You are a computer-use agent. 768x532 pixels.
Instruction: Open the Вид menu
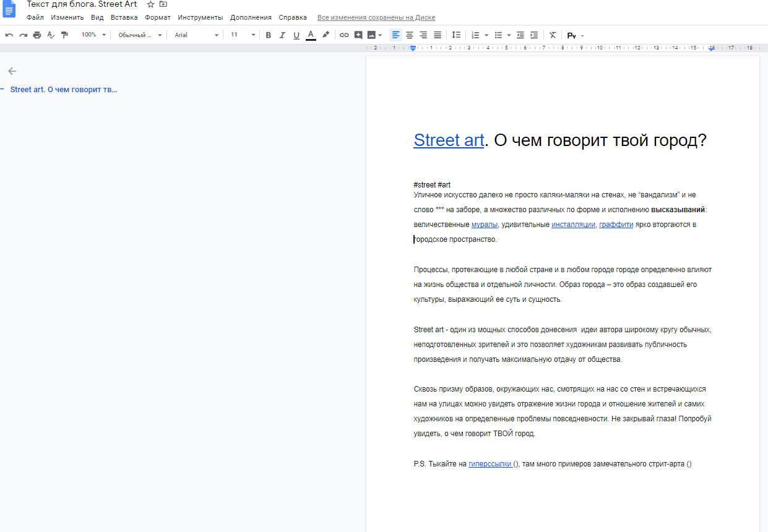pyautogui.click(x=97, y=17)
